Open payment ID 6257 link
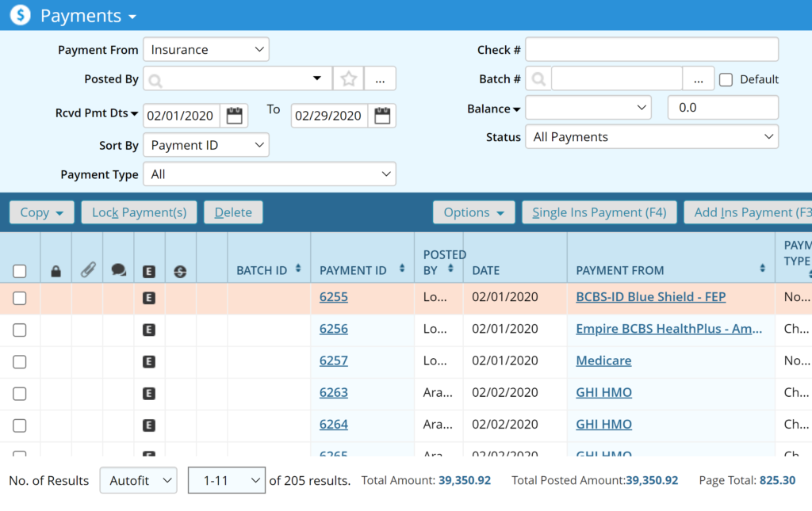The image size is (812, 511). pos(333,360)
